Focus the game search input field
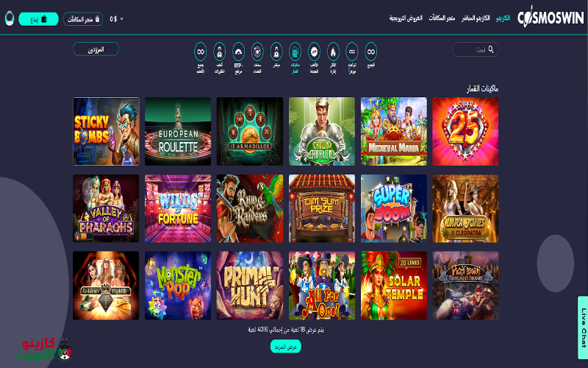Image resolution: width=588 pixels, height=368 pixels. pos(475,49)
